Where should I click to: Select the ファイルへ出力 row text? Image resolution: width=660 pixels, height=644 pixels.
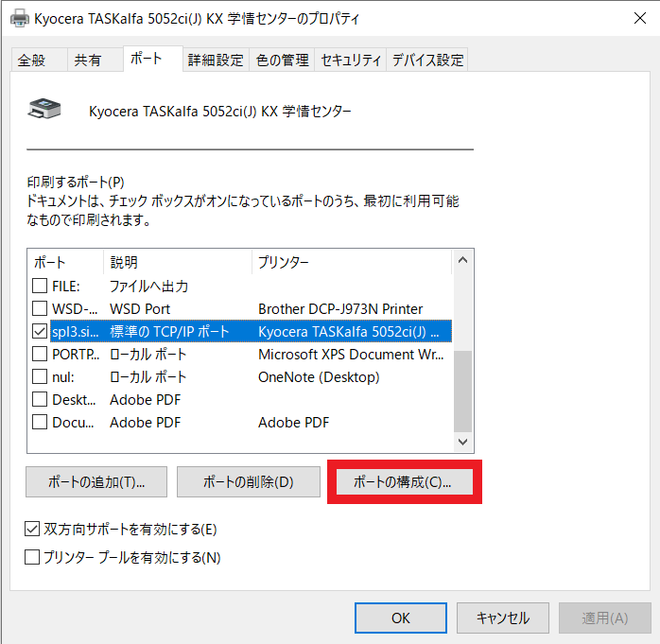click(x=148, y=287)
